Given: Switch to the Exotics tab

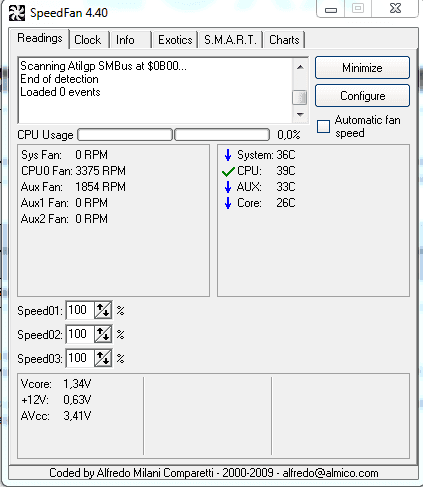Looking at the screenshot, I should (175, 40).
